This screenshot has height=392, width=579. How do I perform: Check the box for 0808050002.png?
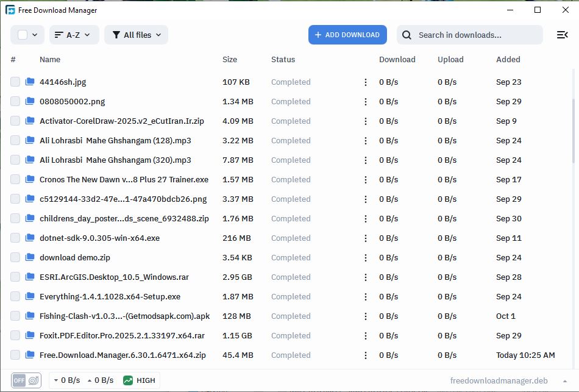coord(15,102)
